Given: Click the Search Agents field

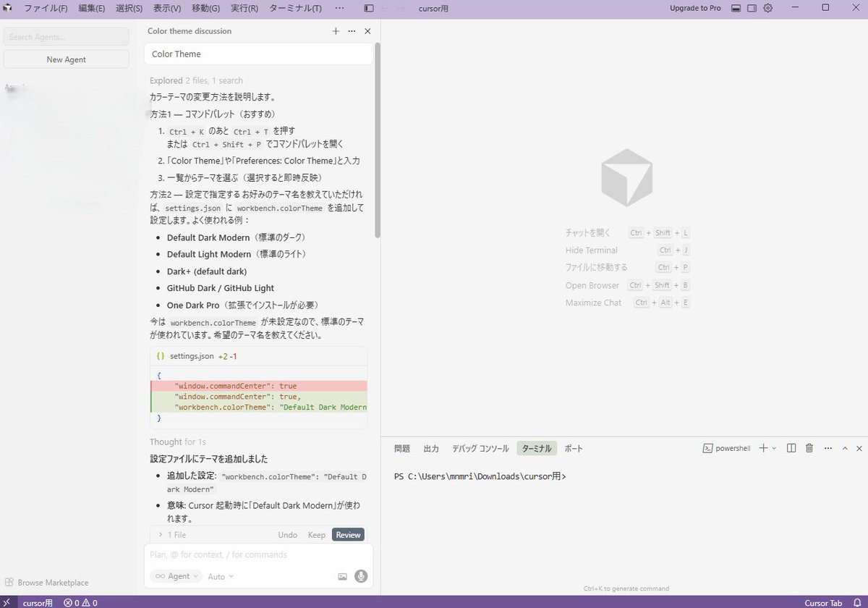Looking at the screenshot, I should [x=67, y=37].
